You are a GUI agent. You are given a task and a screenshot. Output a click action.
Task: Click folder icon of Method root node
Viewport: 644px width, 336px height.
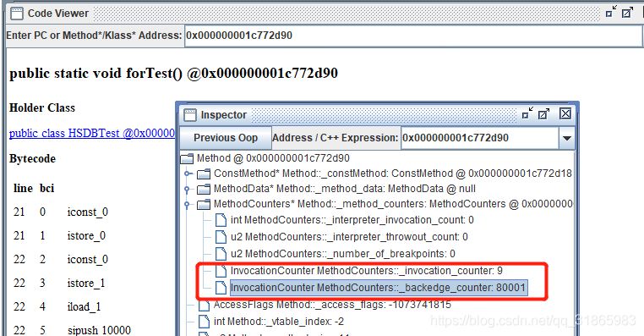tap(187, 158)
